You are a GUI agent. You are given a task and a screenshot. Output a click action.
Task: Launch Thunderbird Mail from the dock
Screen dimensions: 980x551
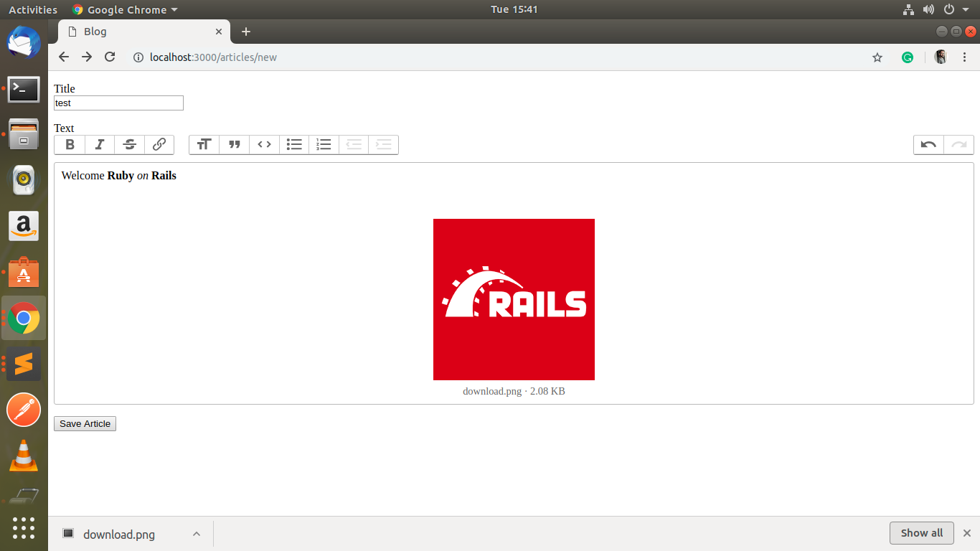coord(24,43)
